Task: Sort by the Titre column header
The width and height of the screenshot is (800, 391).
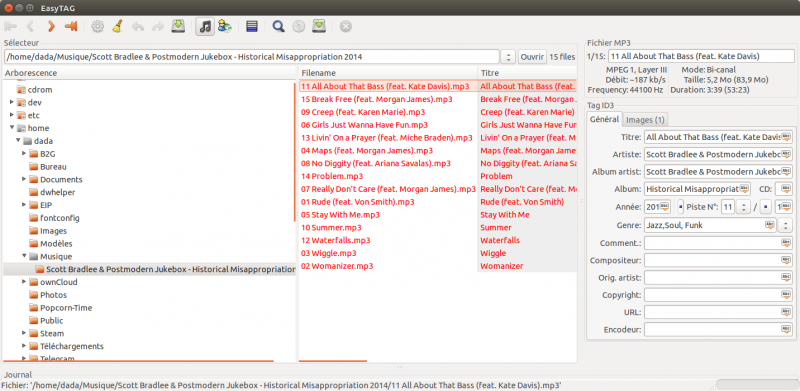Action: (x=527, y=73)
